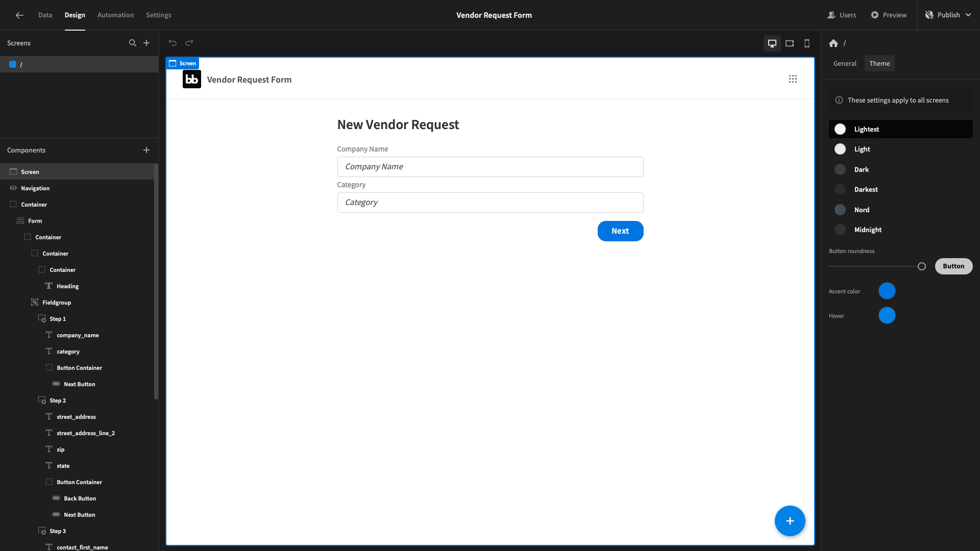980x551 pixels.
Task: Open the app grid menu icon
Action: [793, 79]
